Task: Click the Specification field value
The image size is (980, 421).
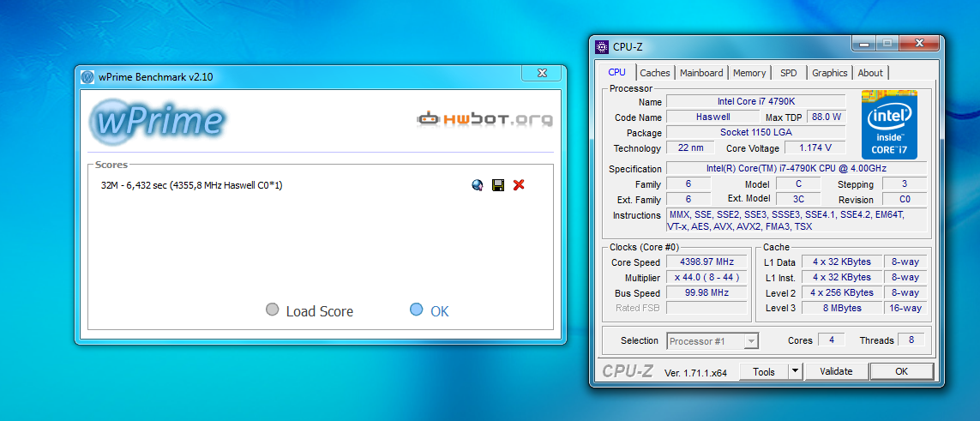Action: point(797,169)
